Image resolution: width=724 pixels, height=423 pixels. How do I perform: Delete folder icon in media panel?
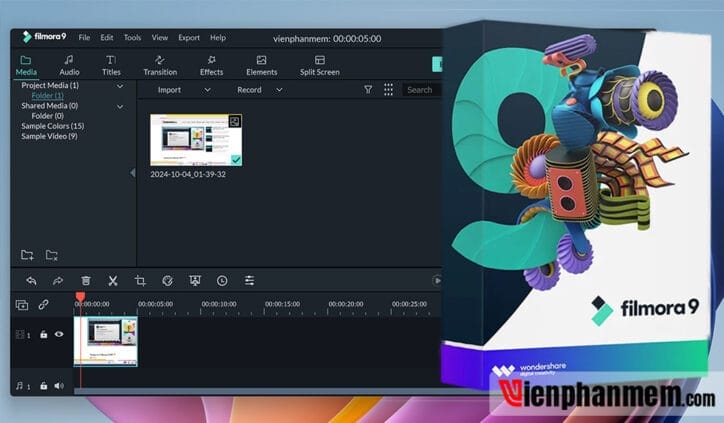pos(51,255)
